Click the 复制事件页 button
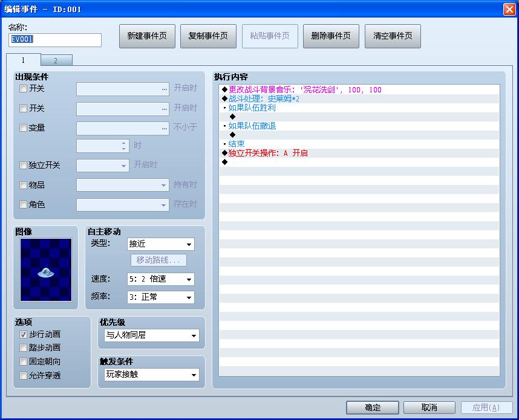 pos(208,36)
